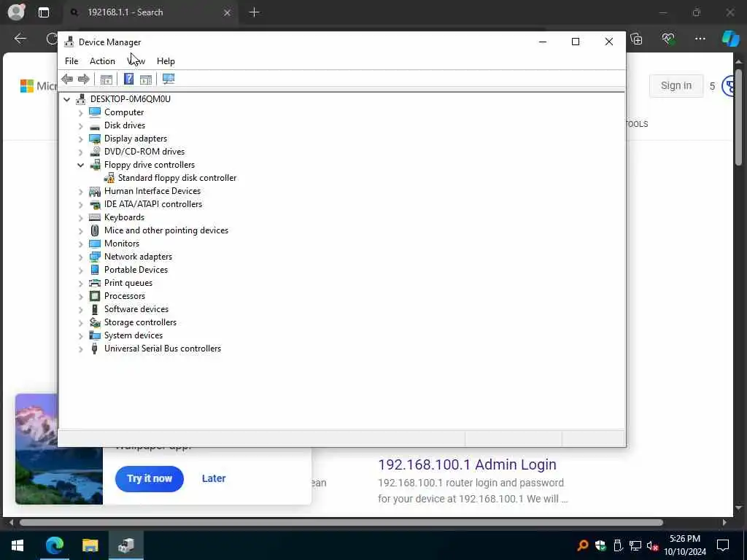Image resolution: width=747 pixels, height=560 pixels.
Task: Collapse the Floppy drive controllers chevron
Action: [80, 166]
